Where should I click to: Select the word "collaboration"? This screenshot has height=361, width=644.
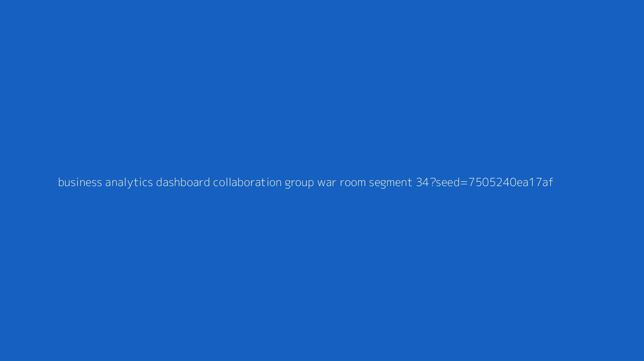click(x=247, y=182)
